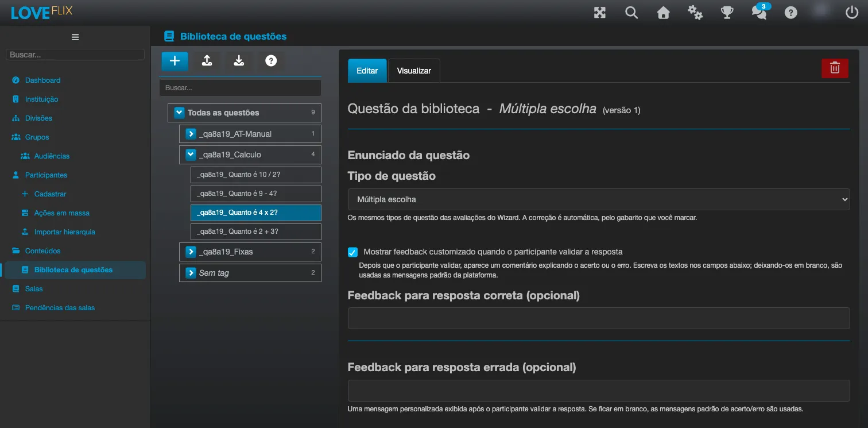Click the upload questions icon

(x=207, y=61)
